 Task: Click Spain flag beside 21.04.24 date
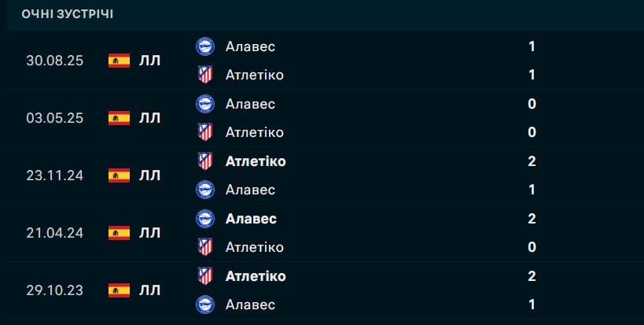tap(119, 233)
